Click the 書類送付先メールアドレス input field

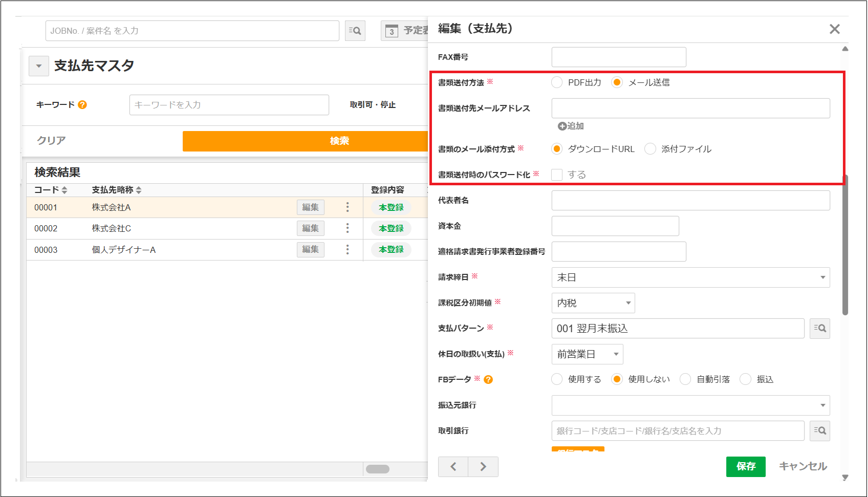point(690,109)
